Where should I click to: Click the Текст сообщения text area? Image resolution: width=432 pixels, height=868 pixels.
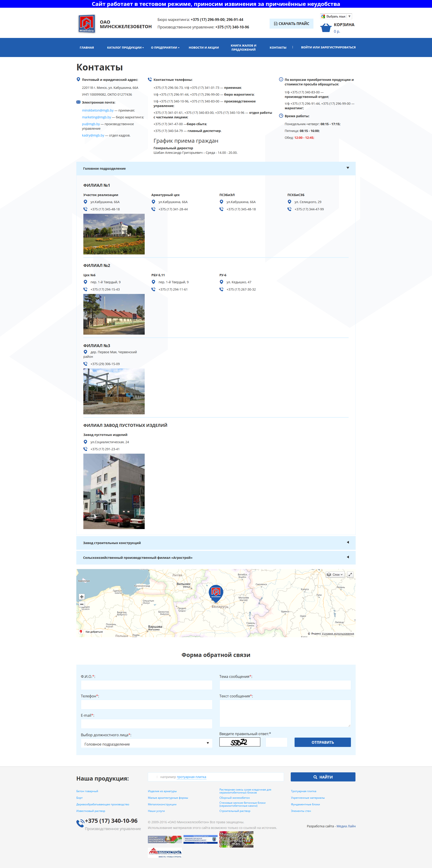[x=285, y=713]
